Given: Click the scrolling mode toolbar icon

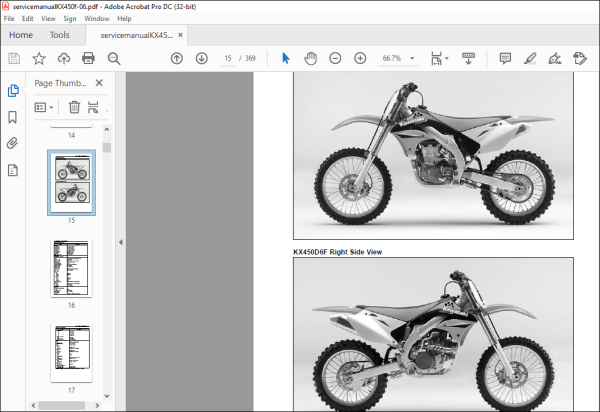Looking at the screenshot, I should tap(468, 59).
